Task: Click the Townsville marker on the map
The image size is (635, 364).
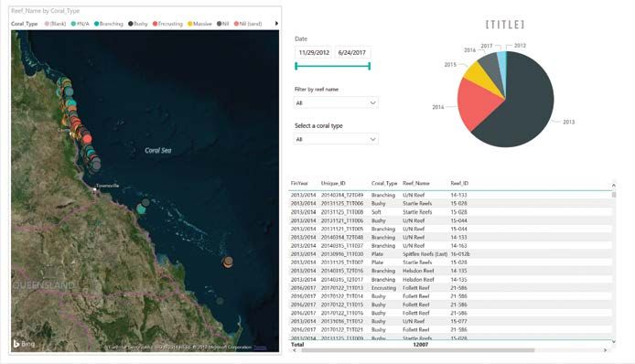Action: coord(95,189)
